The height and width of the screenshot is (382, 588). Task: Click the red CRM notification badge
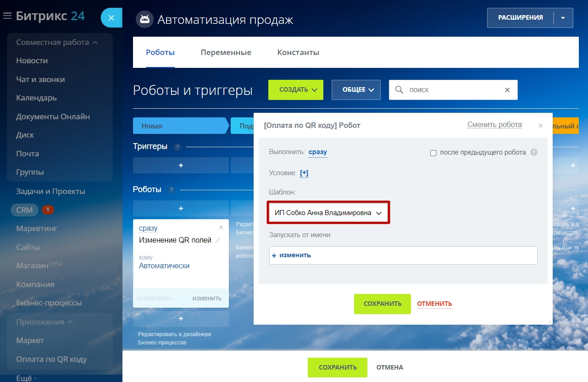(48, 210)
